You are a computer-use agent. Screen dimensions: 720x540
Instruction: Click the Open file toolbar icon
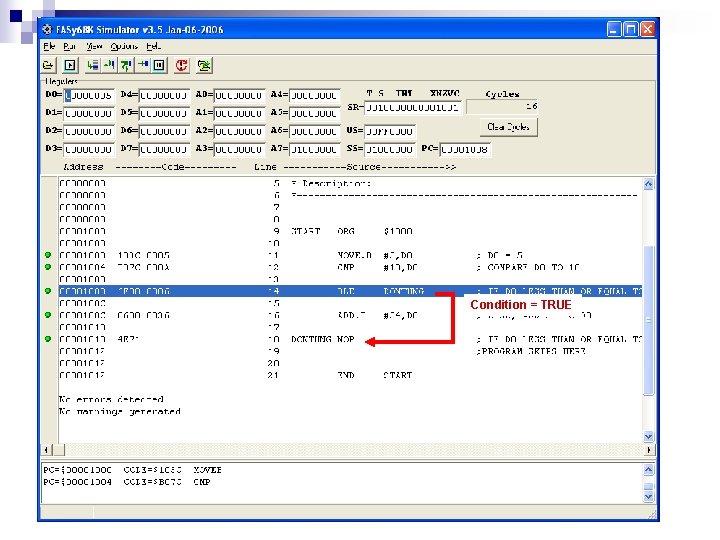tap(48, 65)
